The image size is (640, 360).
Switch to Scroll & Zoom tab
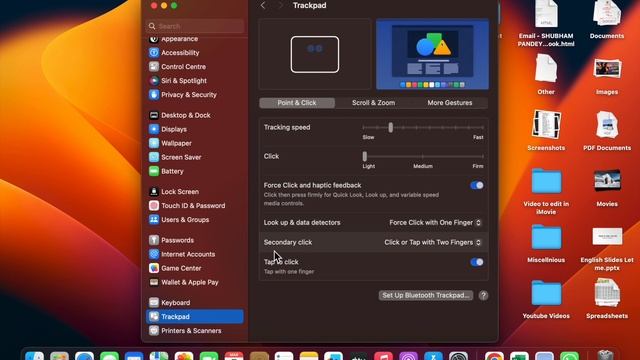[373, 103]
